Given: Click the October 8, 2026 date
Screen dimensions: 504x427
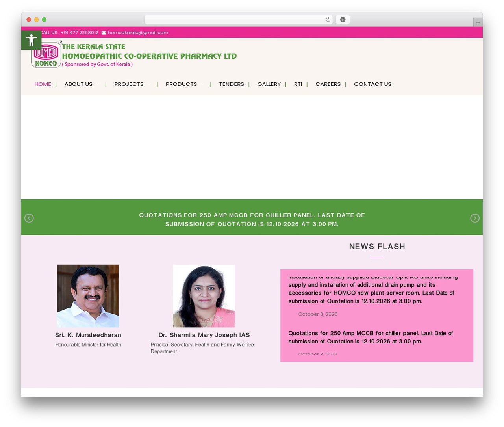Looking at the screenshot, I should 318,314.
